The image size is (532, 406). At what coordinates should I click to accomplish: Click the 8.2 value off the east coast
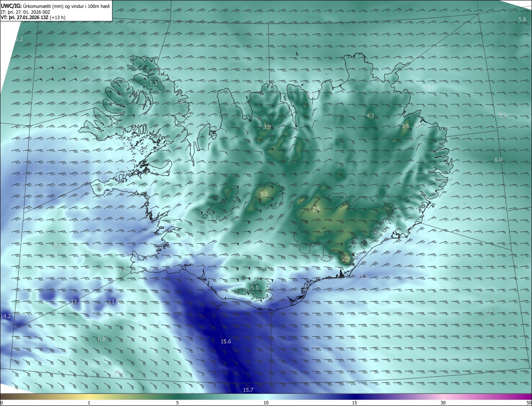click(502, 115)
